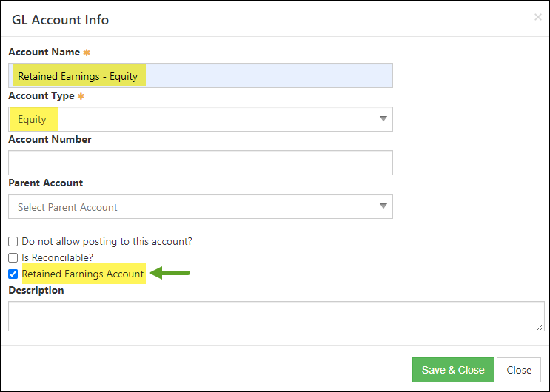This screenshot has width=550, height=392.
Task: Close the GL Account Info dialog with X
Action: tap(537, 17)
